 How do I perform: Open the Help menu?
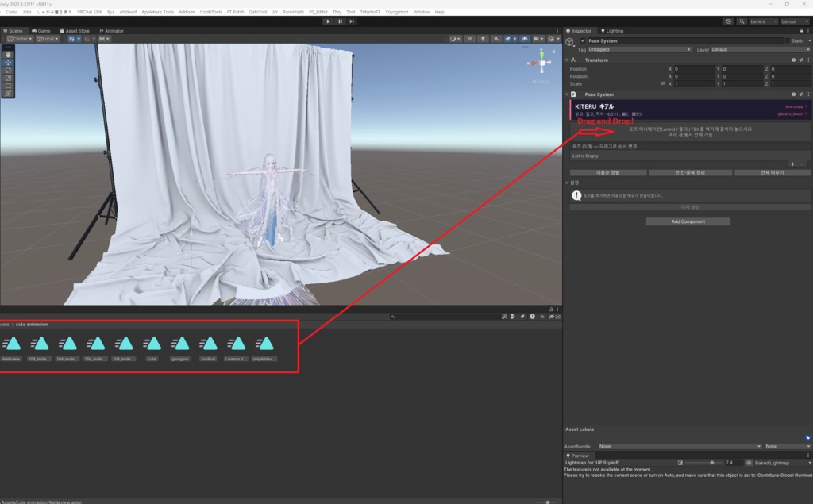point(440,12)
